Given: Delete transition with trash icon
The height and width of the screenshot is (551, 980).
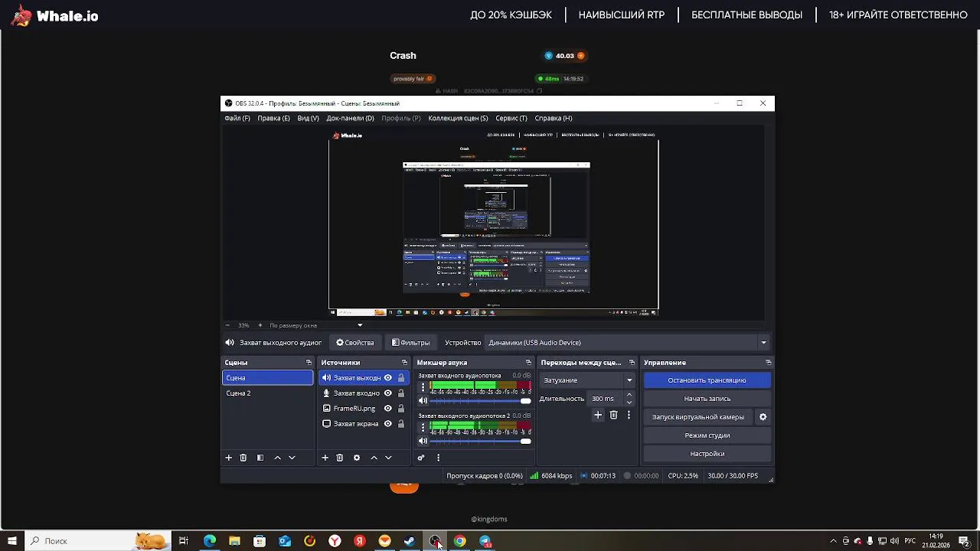Looking at the screenshot, I should [x=613, y=415].
